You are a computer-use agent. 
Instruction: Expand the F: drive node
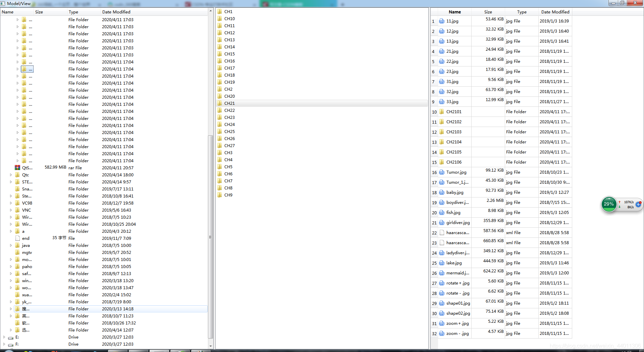pyautogui.click(x=4, y=344)
